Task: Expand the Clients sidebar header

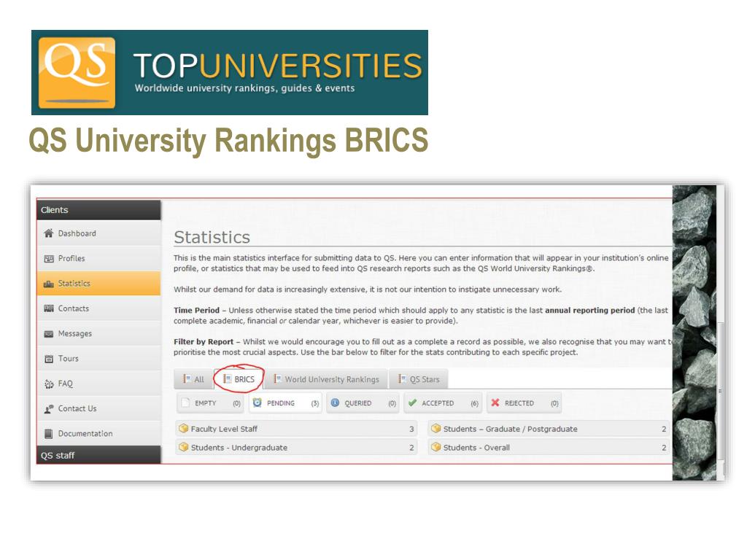Action: tap(98, 210)
